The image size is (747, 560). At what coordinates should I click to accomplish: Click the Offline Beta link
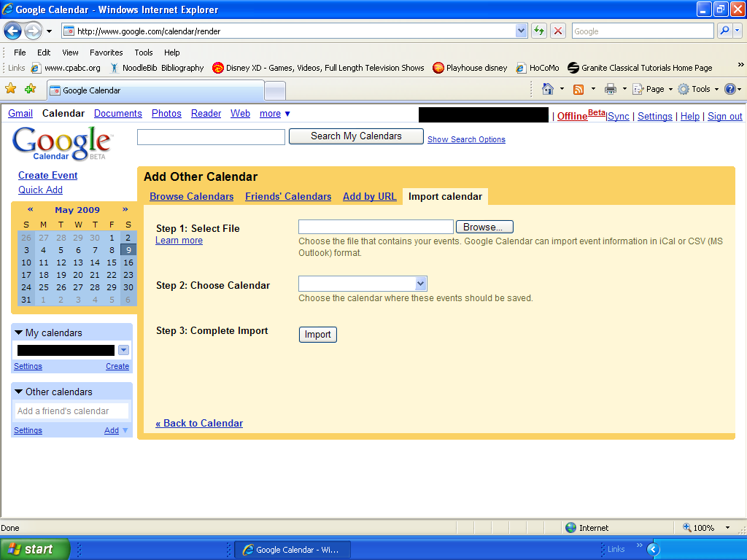[x=581, y=115]
